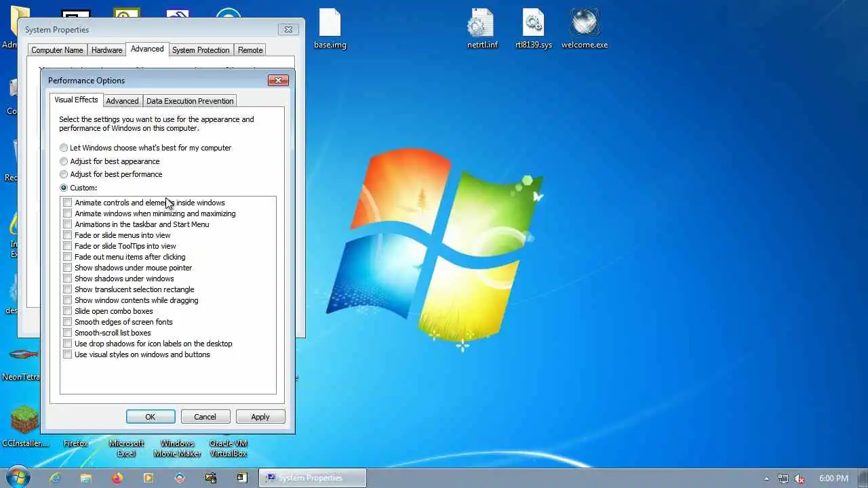Open Windows Media Player taskbar icon
The image size is (868, 488).
tap(149, 478)
